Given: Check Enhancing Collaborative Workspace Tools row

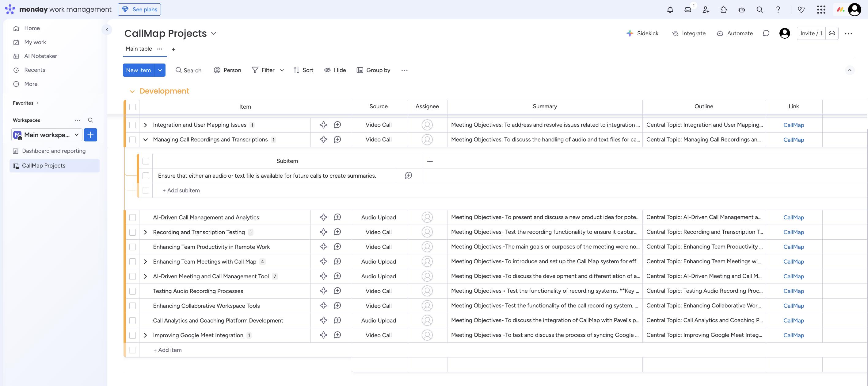Looking at the screenshot, I should click(x=132, y=306).
